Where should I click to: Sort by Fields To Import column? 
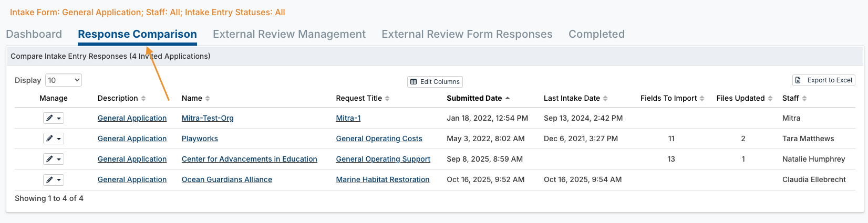tap(672, 98)
